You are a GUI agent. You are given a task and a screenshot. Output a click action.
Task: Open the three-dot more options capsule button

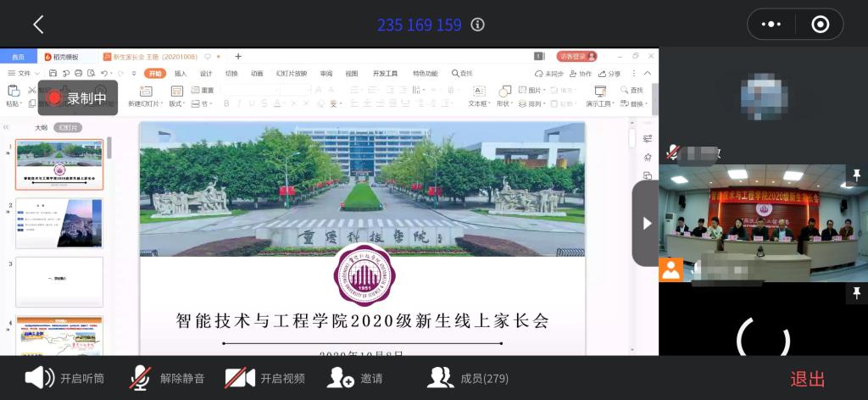click(771, 25)
